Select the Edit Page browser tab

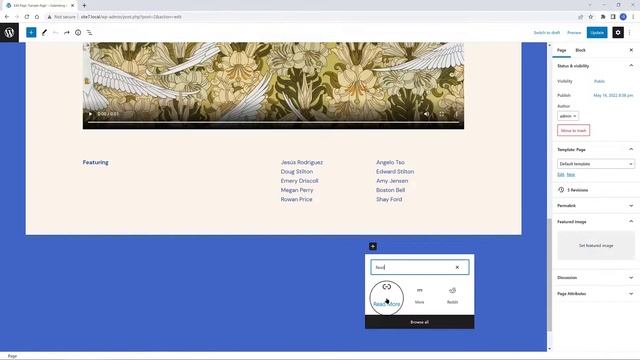(x=40, y=6)
